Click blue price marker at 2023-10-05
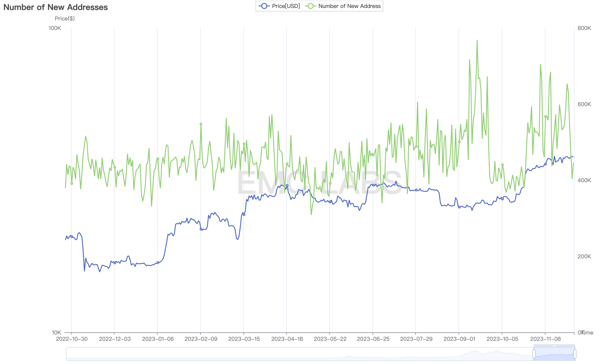Image resolution: width=602 pixels, height=364 pixels. pyautogui.click(x=502, y=199)
